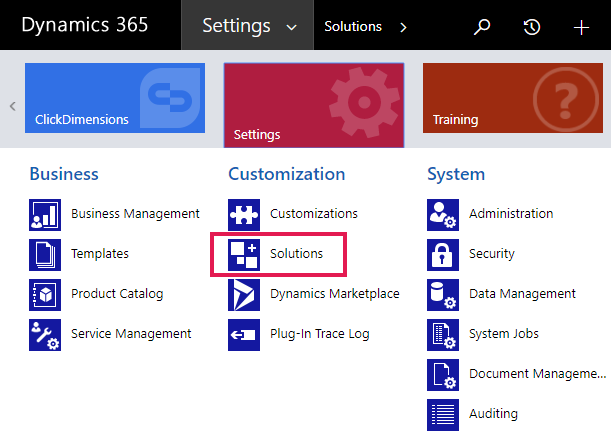Open the Auditing list icon
The width and height of the screenshot is (611, 444).
pos(443,415)
